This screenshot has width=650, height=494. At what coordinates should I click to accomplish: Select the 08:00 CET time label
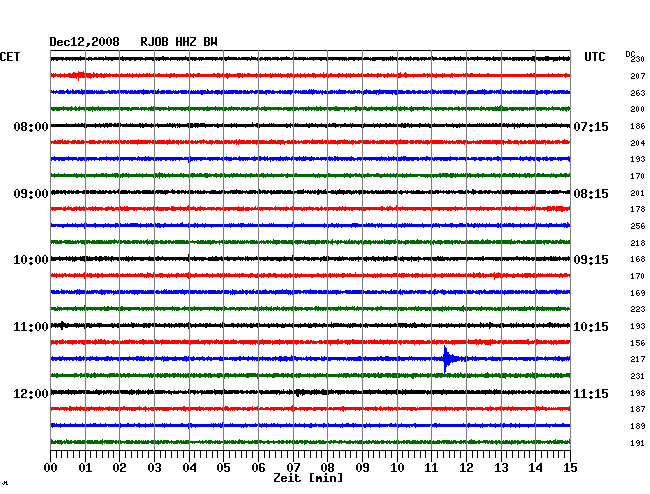[31, 126]
